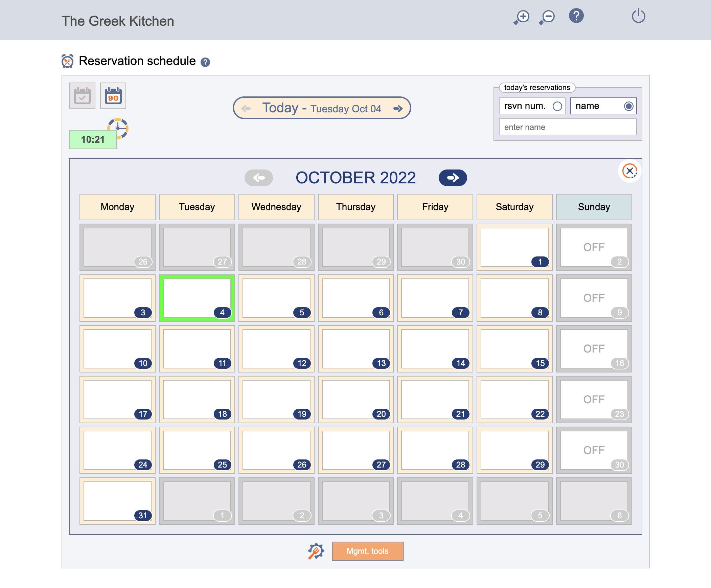Go back one day with left arrow
Image resolution: width=711 pixels, height=588 pixels.
tap(246, 109)
